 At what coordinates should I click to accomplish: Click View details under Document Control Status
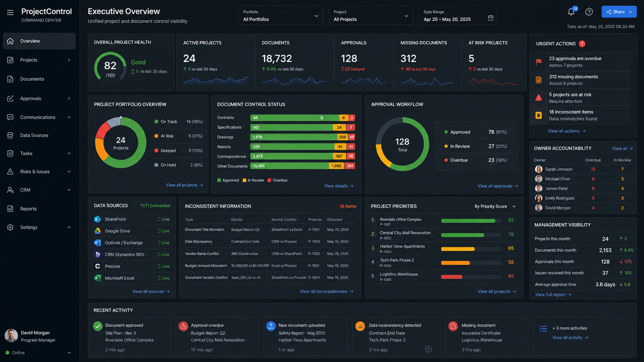pos(339,186)
